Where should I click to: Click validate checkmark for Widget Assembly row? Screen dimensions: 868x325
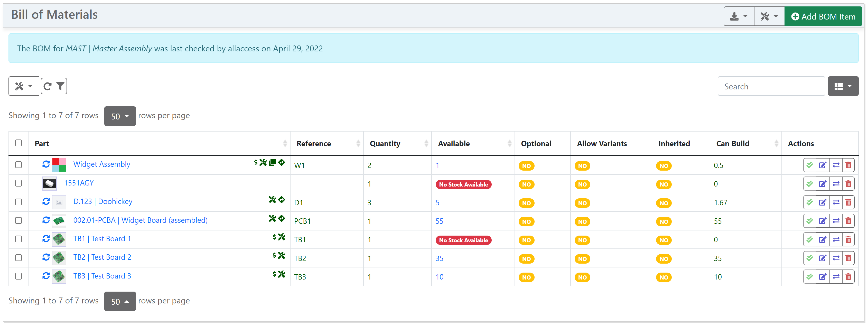pyautogui.click(x=809, y=165)
